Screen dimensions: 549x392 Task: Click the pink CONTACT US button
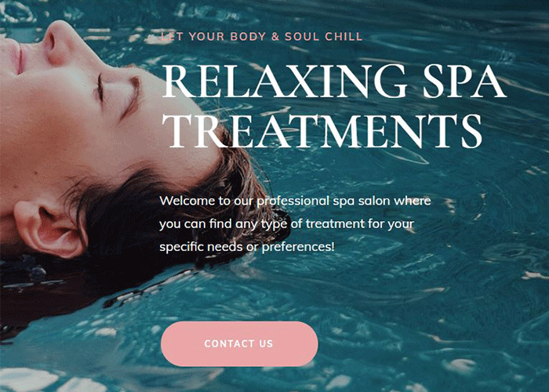(239, 343)
